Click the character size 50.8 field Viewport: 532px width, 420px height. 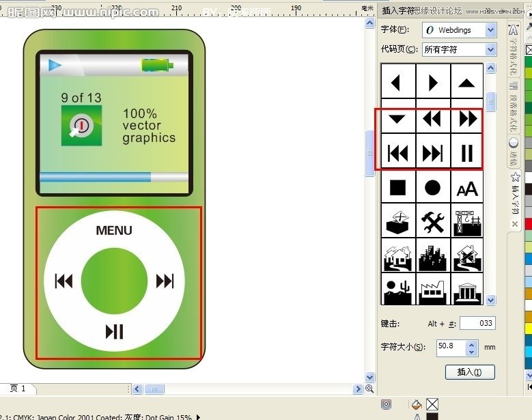pyautogui.click(x=451, y=347)
